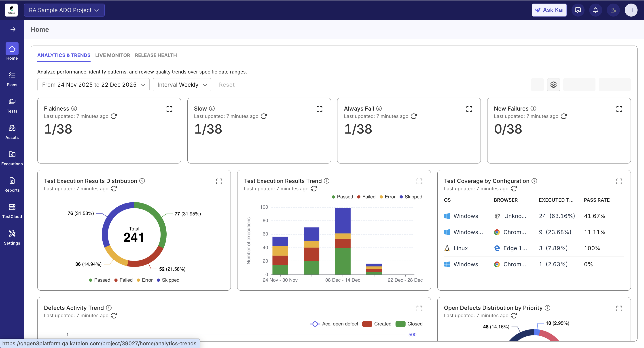Click the user avatar in the top bar
644x348 pixels.
point(631,10)
